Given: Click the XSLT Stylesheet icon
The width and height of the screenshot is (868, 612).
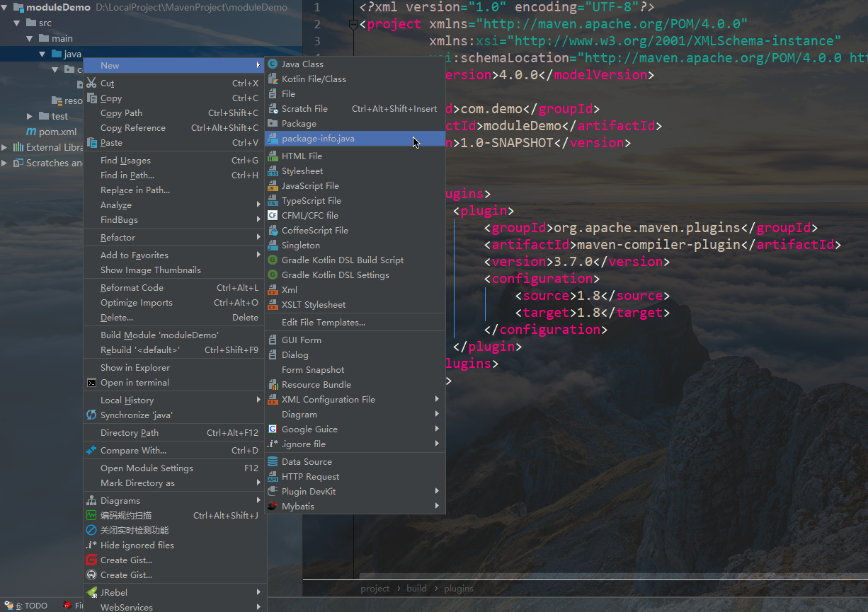Looking at the screenshot, I should [x=273, y=304].
